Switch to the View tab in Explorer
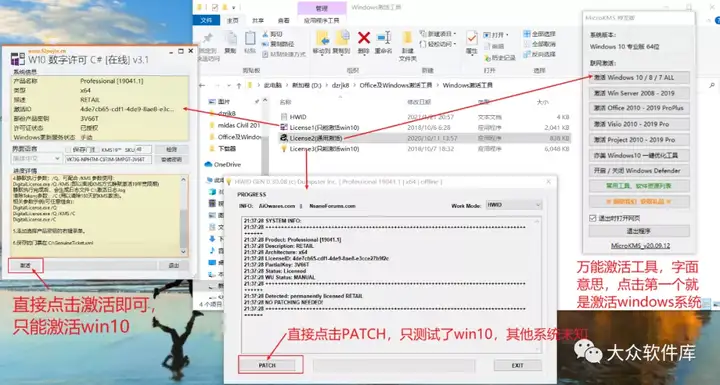The height and width of the screenshot is (385, 720). (284, 21)
